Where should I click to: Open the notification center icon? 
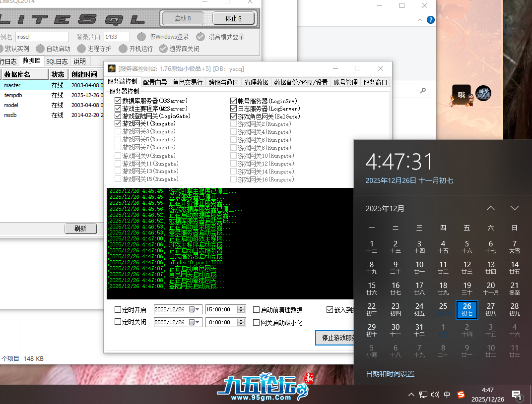517,395
